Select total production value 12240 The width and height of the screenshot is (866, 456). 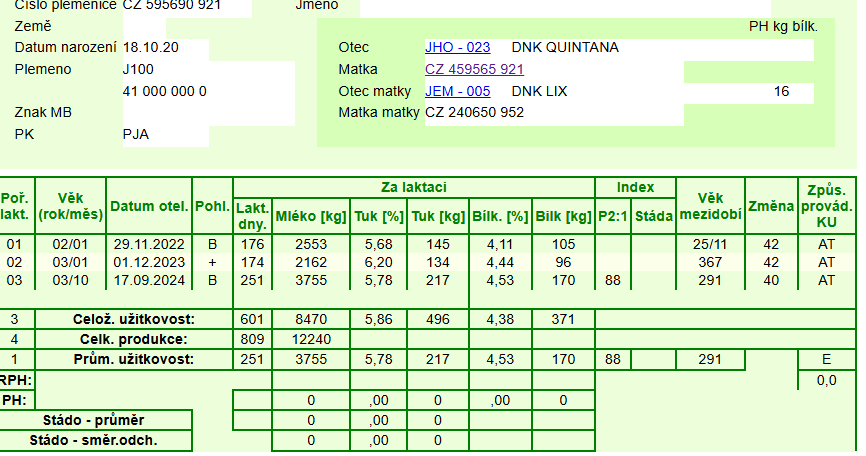pos(310,339)
